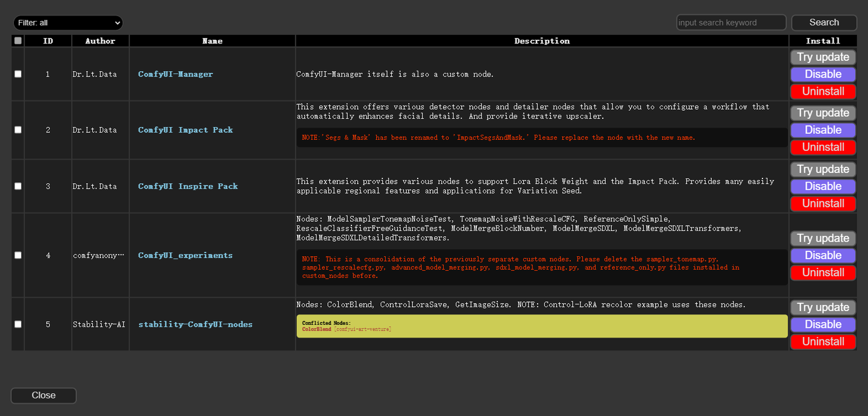Try update for ComfyUI Inspire Pack

823,169
